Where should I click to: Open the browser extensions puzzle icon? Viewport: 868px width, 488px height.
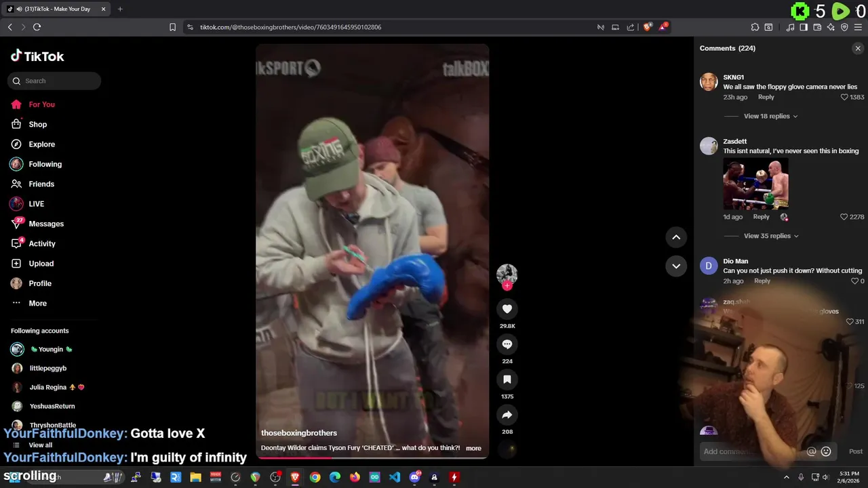coord(755,27)
